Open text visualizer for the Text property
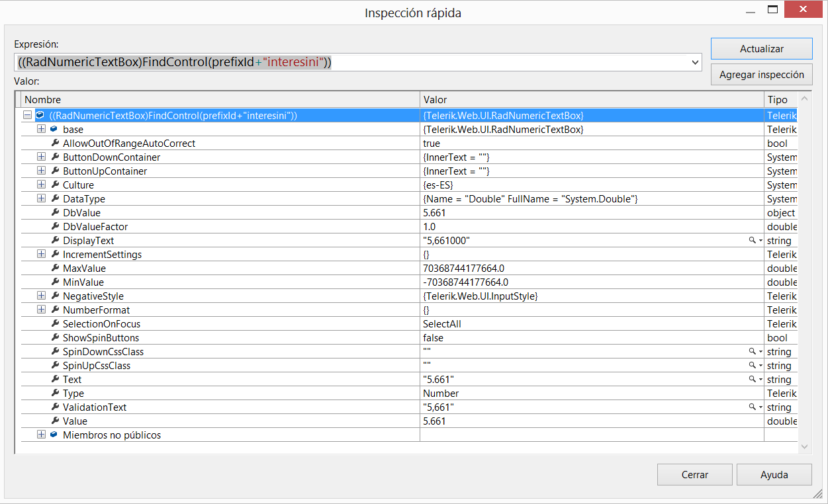 [752, 380]
